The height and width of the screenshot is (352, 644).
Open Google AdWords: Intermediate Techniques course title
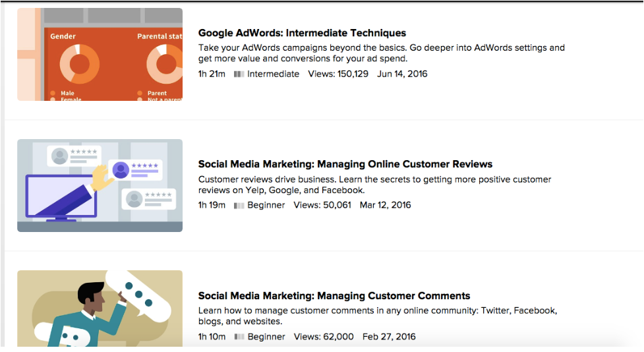(x=302, y=33)
